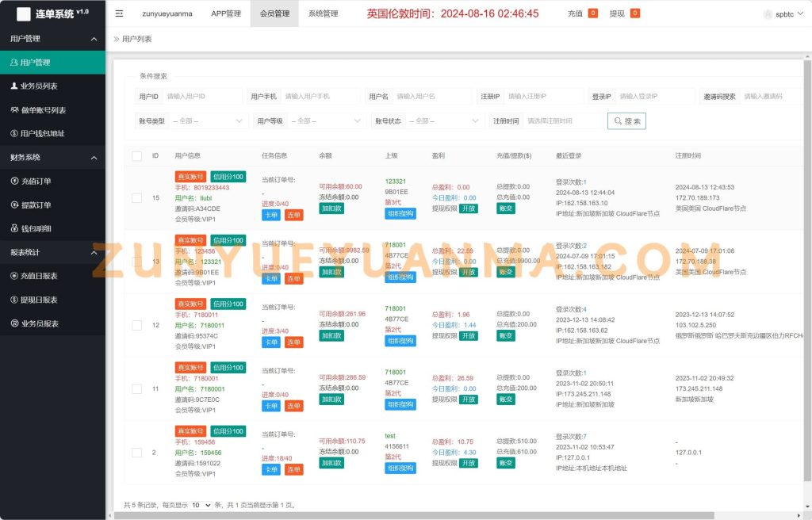Open 提现日报表 in the sidebar
Screen dimensions: 812x520
tap(52, 300)
